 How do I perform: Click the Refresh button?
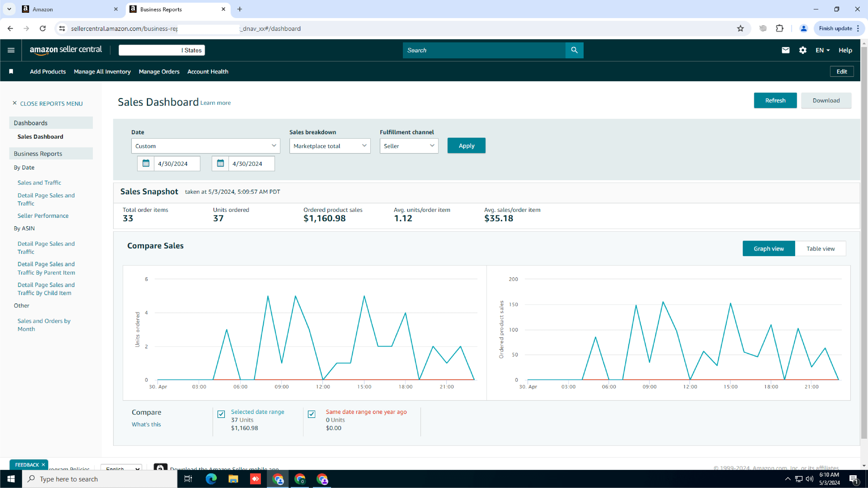coord(775,100)
